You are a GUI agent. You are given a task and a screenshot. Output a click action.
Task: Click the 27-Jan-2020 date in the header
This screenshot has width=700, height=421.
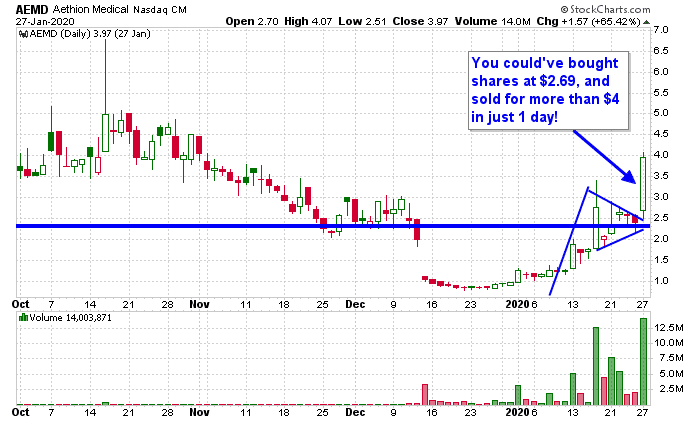click(x=45, y=21)
